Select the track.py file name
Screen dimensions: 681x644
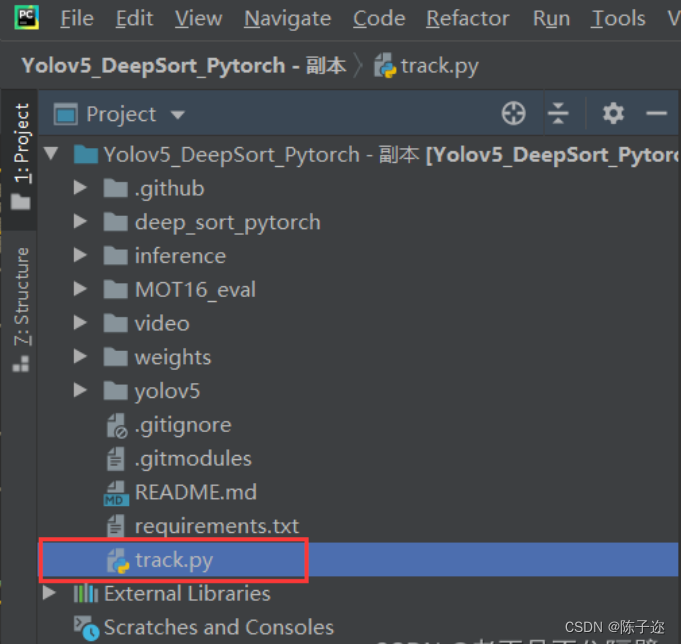(174, 560)
